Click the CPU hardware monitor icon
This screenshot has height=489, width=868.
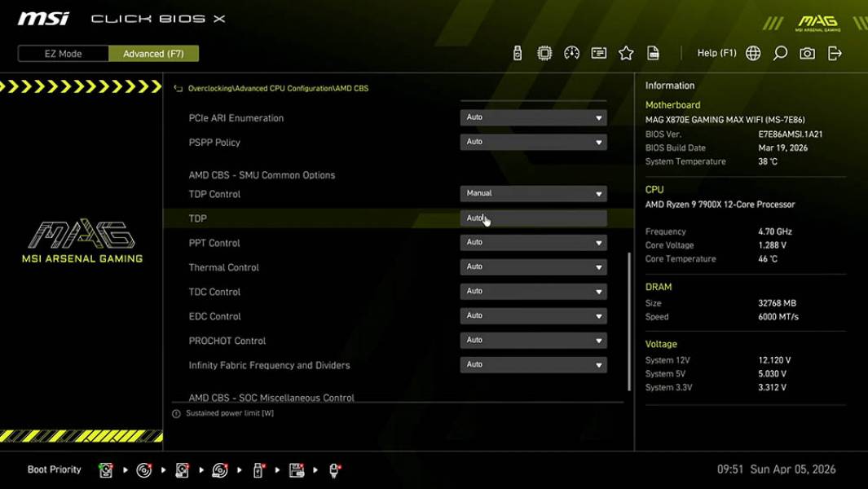(544, 52)
